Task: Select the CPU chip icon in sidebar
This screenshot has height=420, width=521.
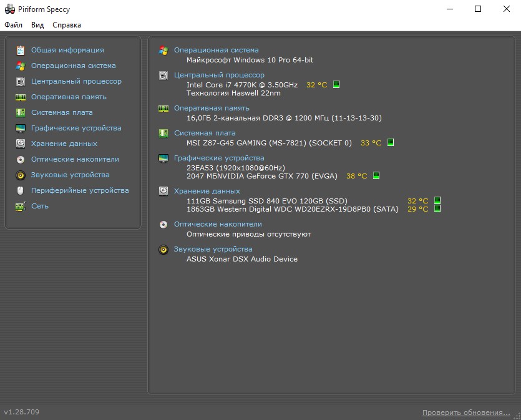Action: coord(21,81)
